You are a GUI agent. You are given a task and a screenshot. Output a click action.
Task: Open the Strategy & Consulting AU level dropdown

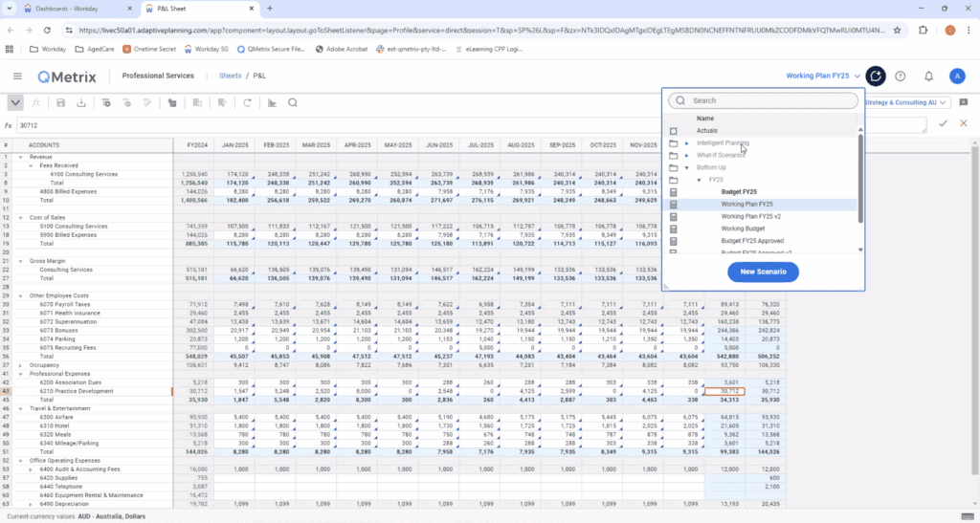pos(907,102)
